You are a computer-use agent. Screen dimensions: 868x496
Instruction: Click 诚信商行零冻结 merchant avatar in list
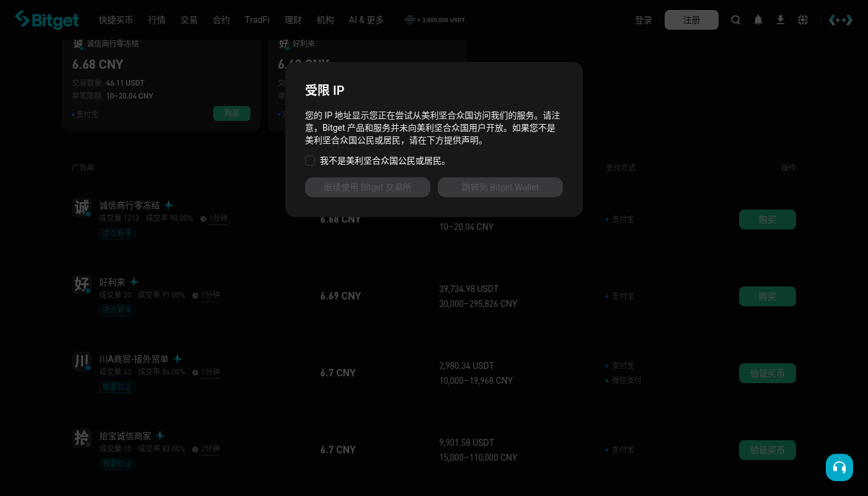(x=82, y=207)
